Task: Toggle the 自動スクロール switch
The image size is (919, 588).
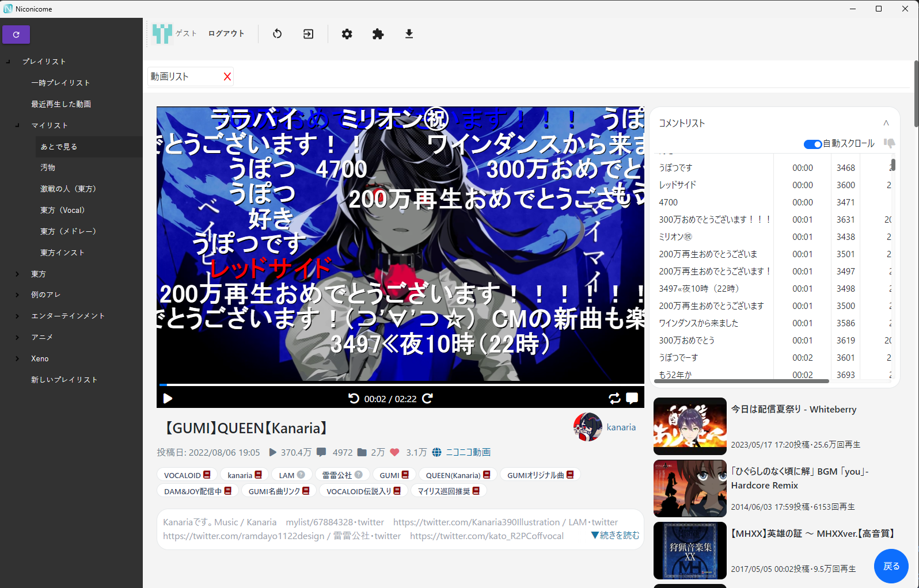Action: pos(812,144)
